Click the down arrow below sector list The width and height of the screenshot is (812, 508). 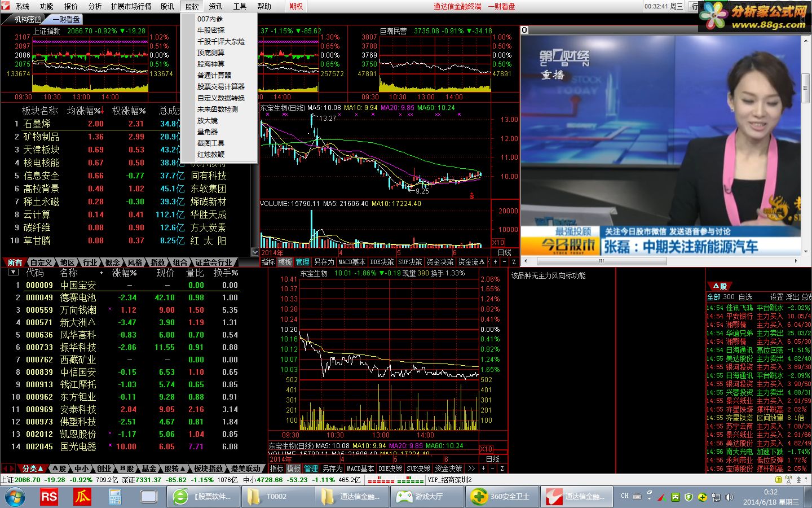click(x=255, y=252)
